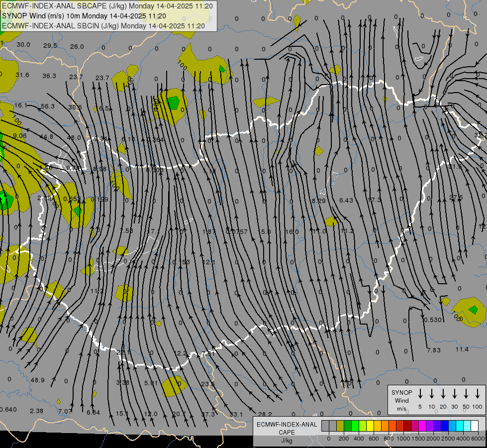Click the SBCIN title line in header
The image size is (487, 448).
(103, 26)
